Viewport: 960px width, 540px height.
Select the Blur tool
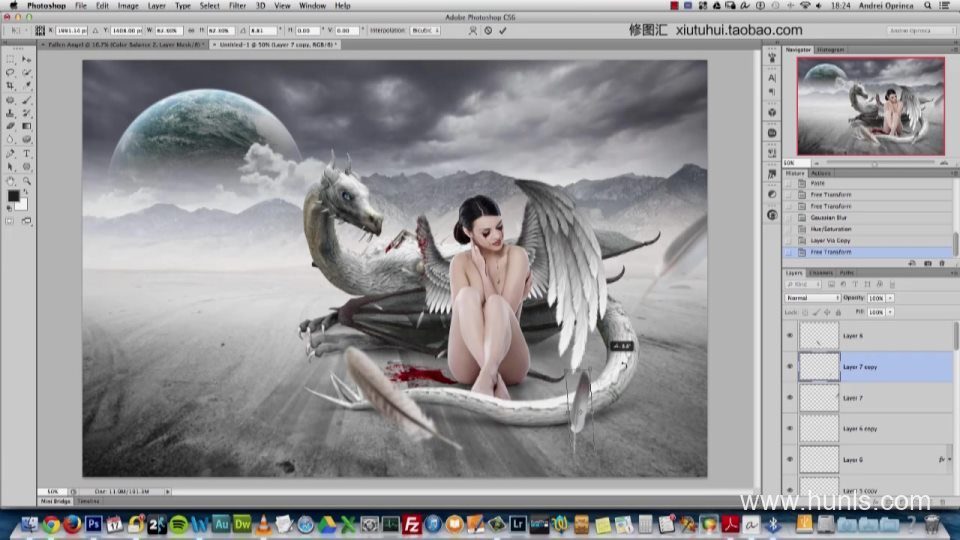(x=10, y=140)
